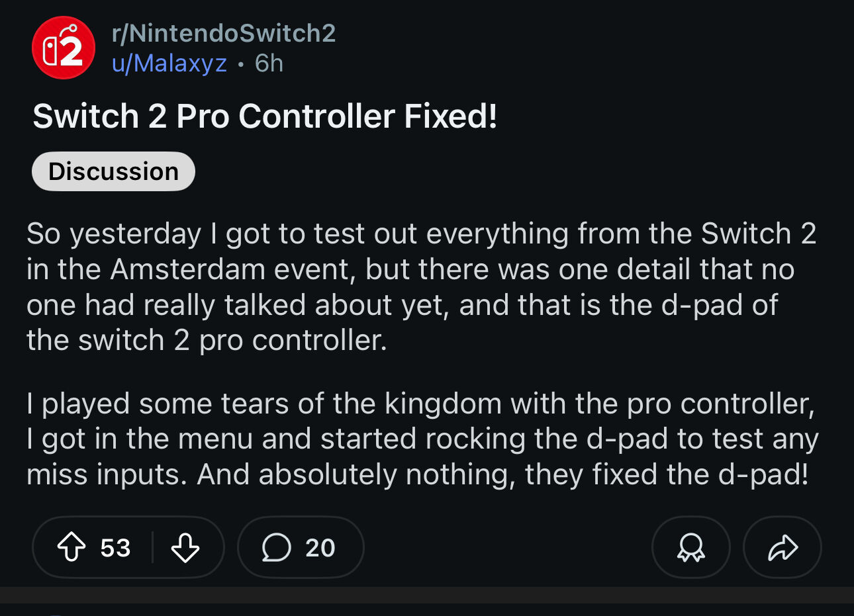Filter by the Discussion flair tag
This screenshot has height=616, width=854.
coord(113,171)
